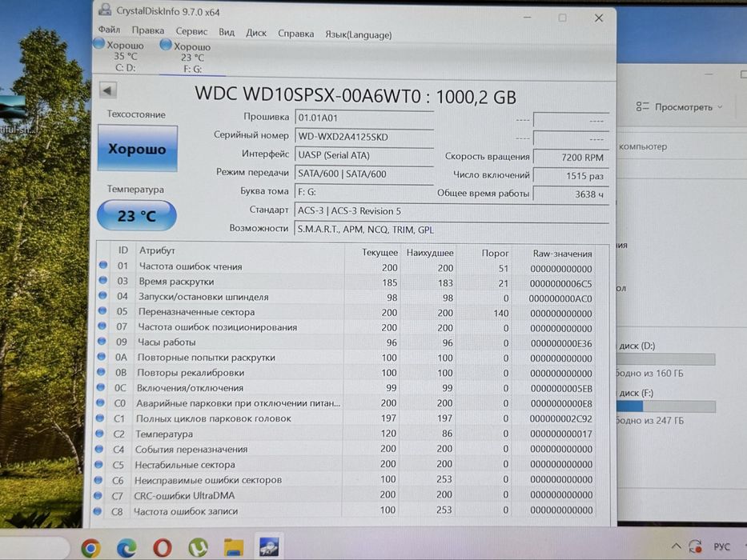Screen dimensions: 747x560
Task: Open the Диск menu
Action: click(256, 33)
